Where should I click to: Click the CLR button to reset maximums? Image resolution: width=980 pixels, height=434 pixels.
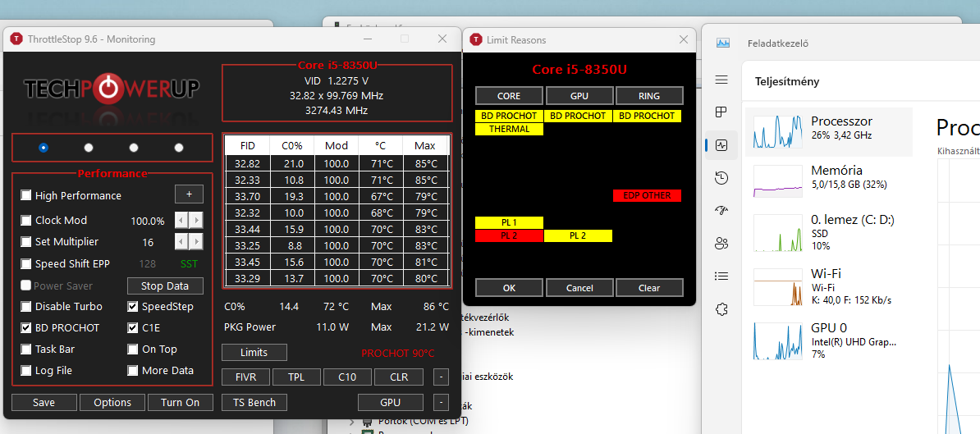[x=399, y=377]
